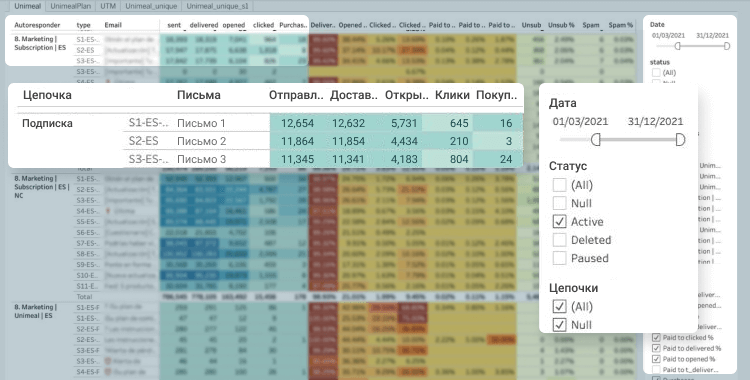Toggle the Paid to delivered % checkbox

pos(656,348)
